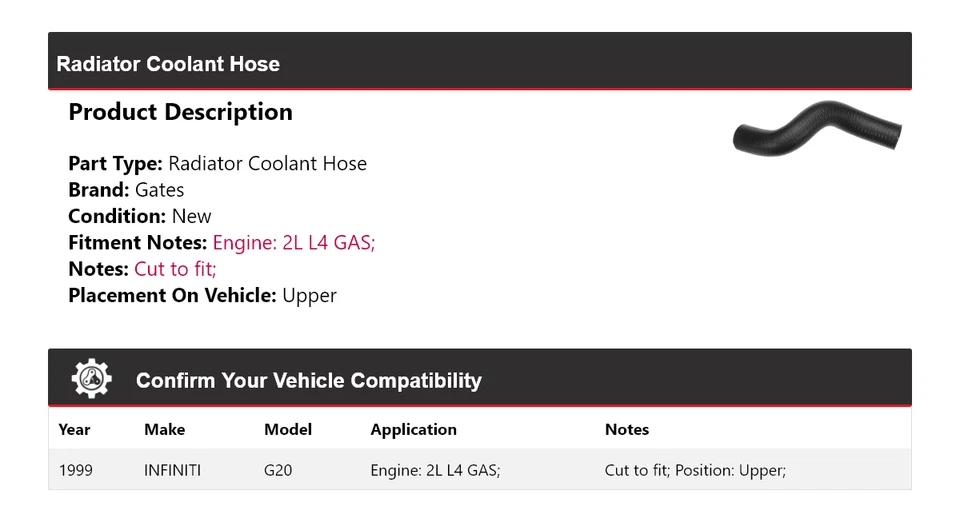Select the G20 model cell

tap(278, 469)
